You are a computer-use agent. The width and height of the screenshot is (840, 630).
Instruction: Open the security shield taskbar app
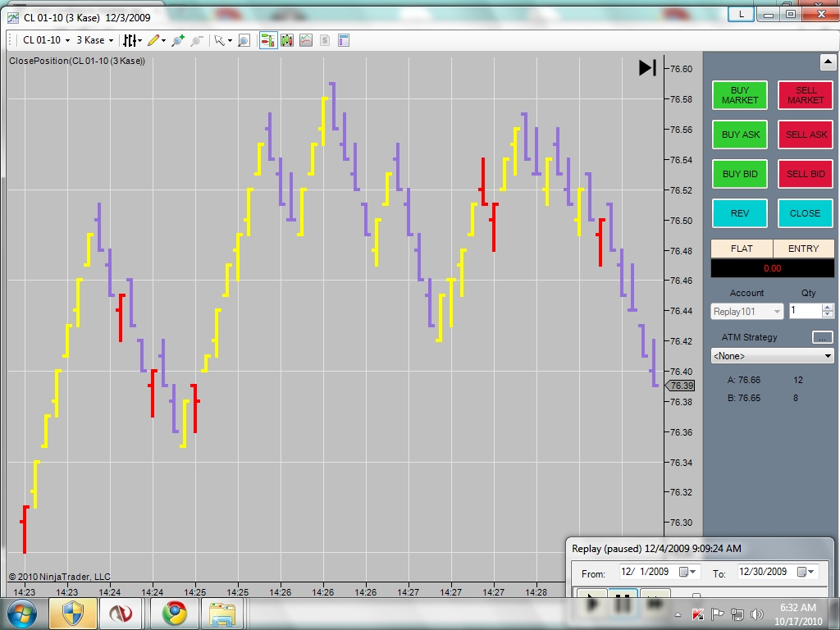pyautogui.click(x=72, y=614)
